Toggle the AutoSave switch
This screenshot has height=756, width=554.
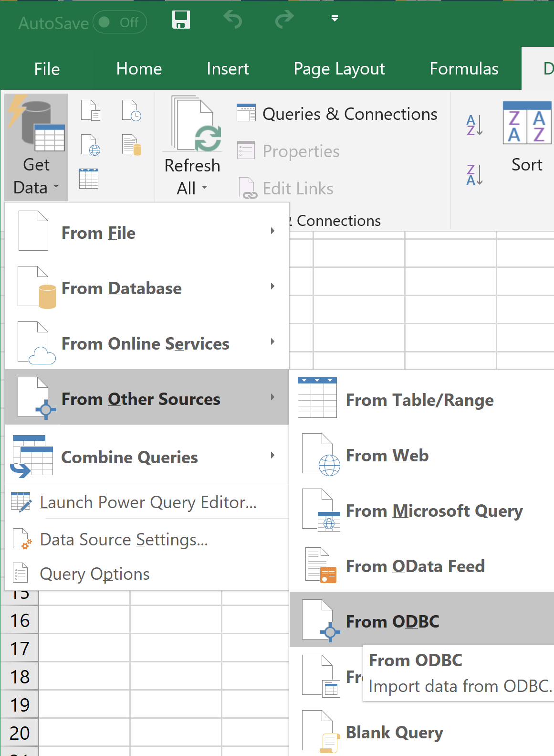[119, 22]
